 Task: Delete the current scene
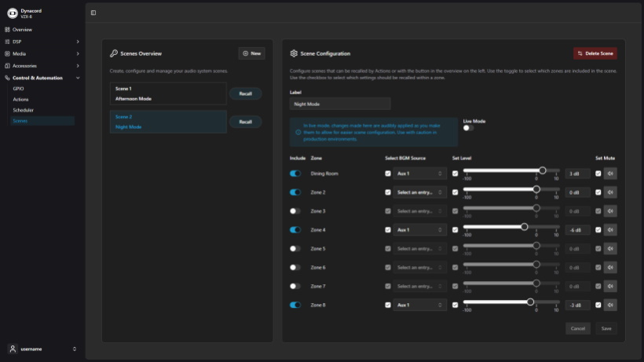pos(595,53)
